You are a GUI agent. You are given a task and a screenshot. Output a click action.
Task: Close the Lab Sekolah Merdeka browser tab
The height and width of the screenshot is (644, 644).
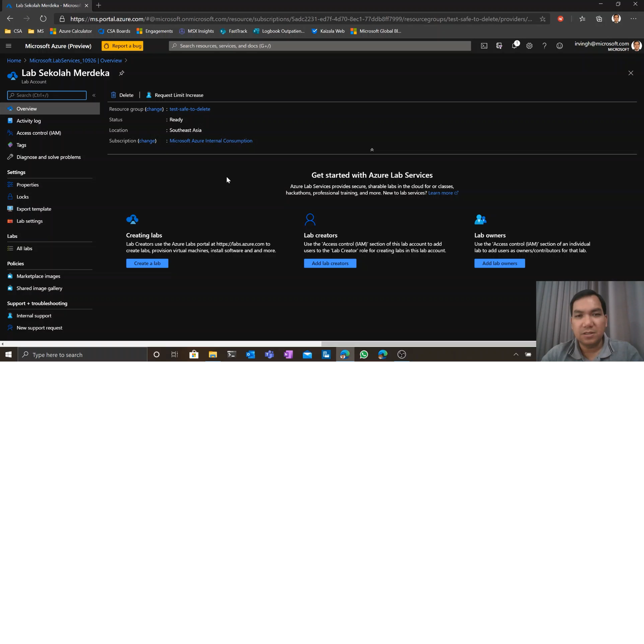click(86, 5)
